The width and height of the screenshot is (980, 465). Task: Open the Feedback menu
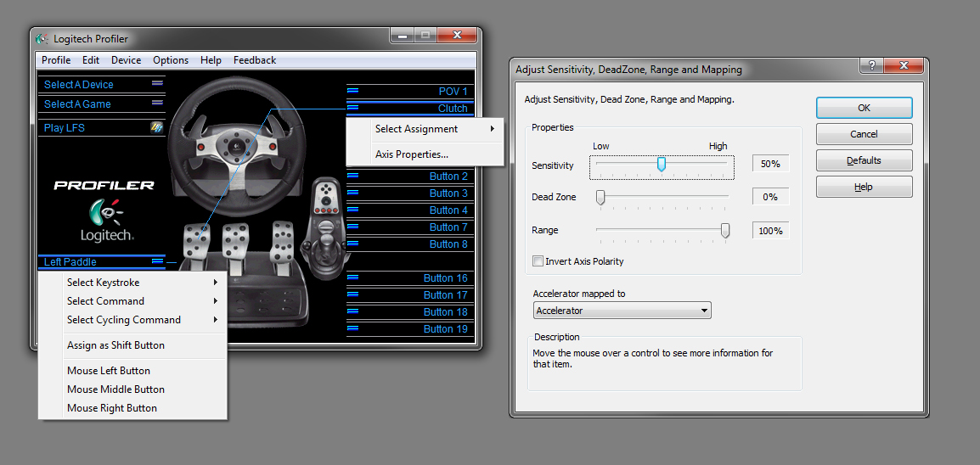[255, 60]
